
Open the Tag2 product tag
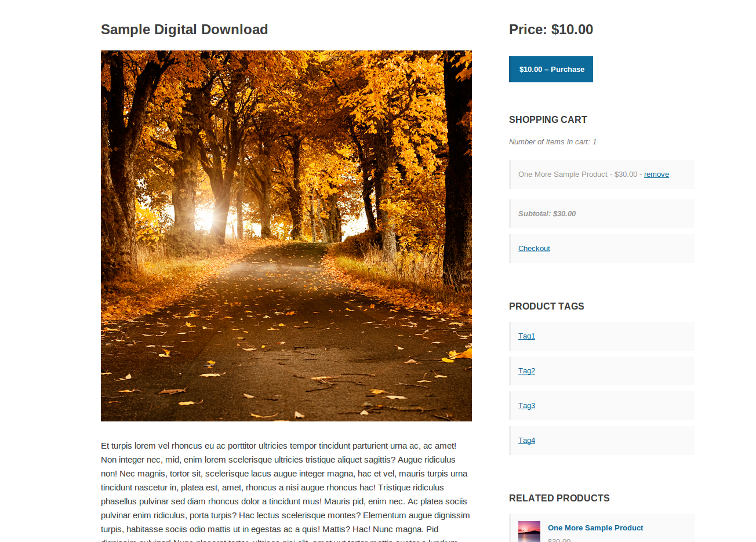(x=526, y=371)
